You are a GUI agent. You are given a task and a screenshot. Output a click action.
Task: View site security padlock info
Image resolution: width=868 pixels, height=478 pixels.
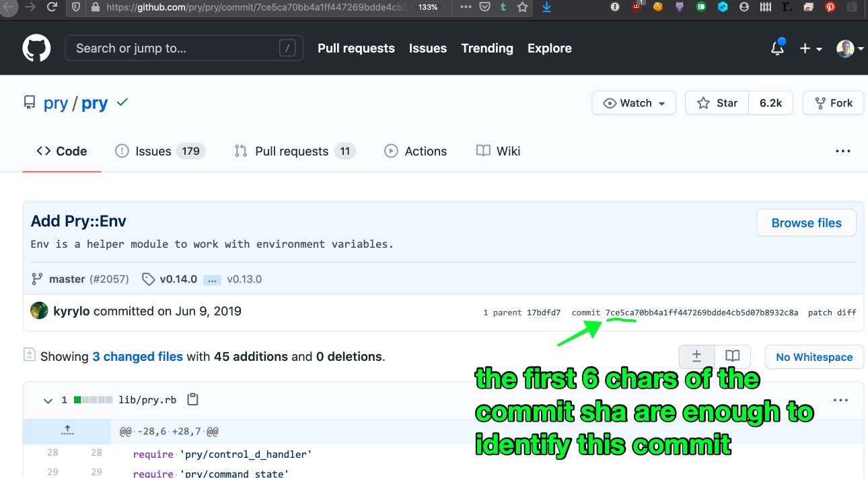coord(94,7)
